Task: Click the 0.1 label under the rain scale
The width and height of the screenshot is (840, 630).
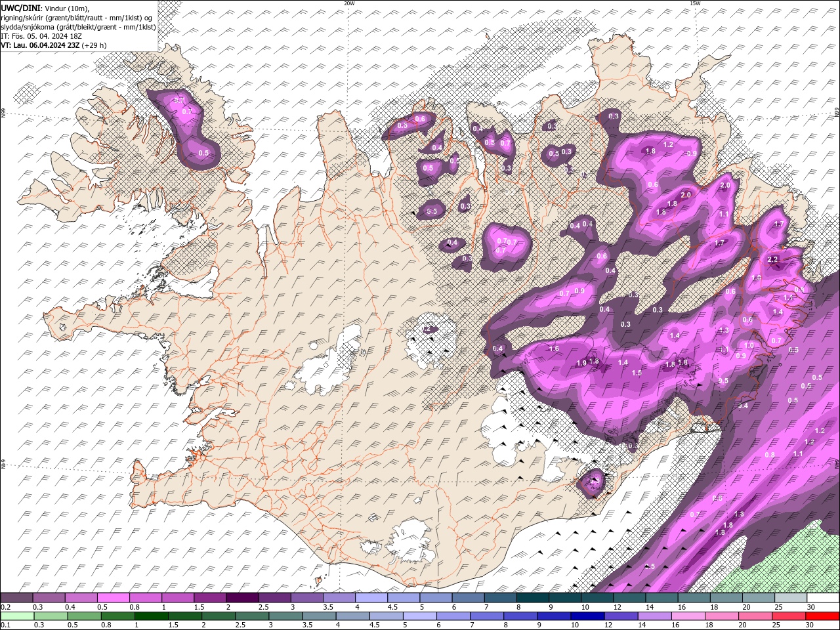Action: [x=5, y=625]
